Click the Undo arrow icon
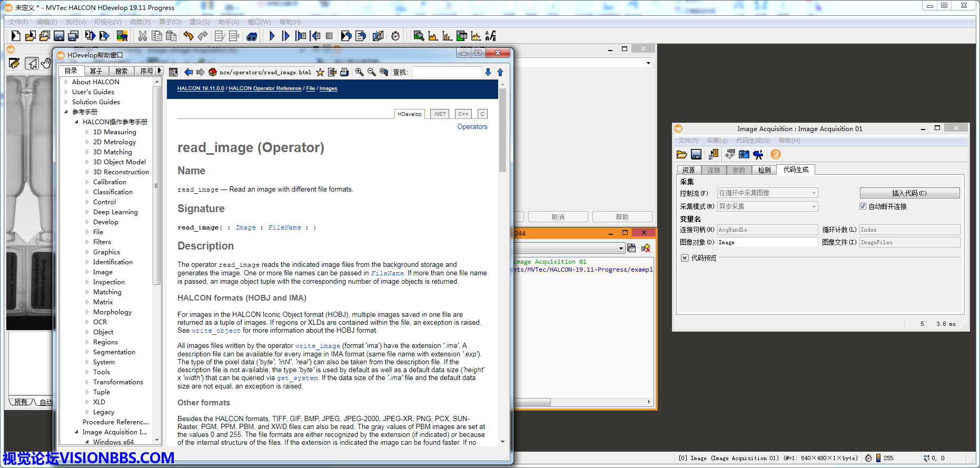Viewport: 980px width, 468px height. pos(188,36)
